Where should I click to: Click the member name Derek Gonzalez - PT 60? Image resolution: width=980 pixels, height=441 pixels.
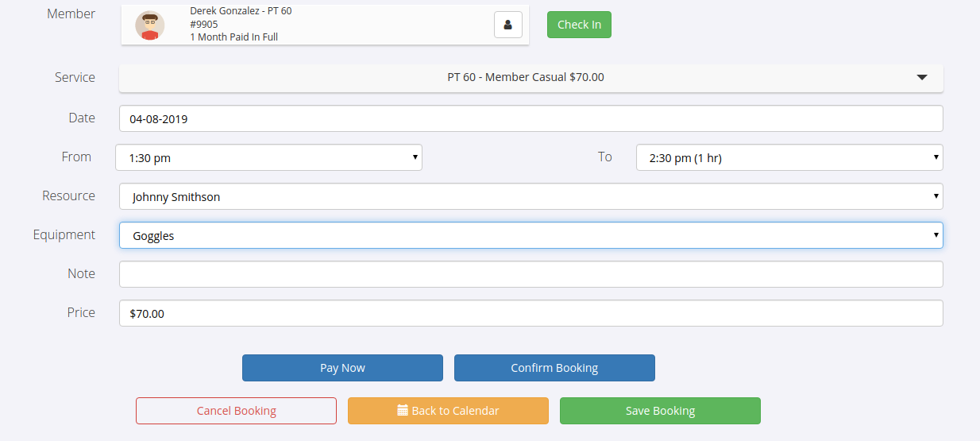(241, 11)
